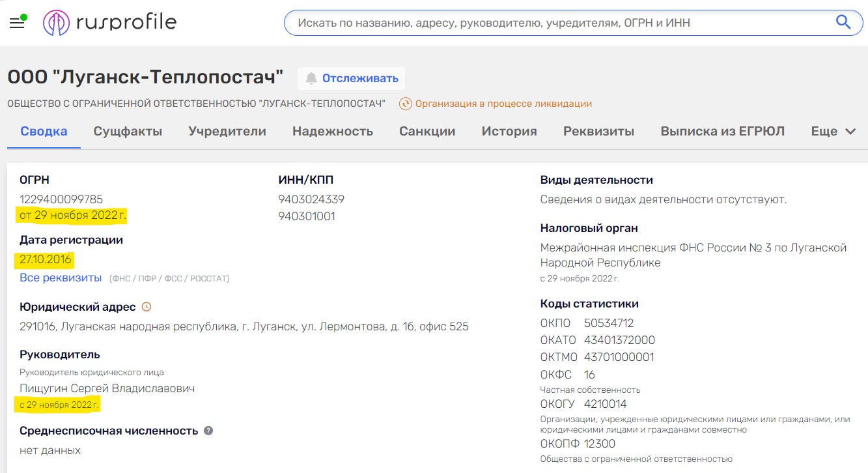868x473 pixels.
Task: Click the question mark near Среднесписочная численность
Action: (x=208, y=431)
